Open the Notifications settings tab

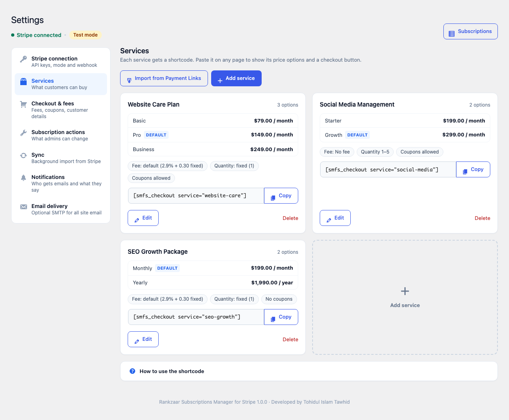[x=61, y=183]
